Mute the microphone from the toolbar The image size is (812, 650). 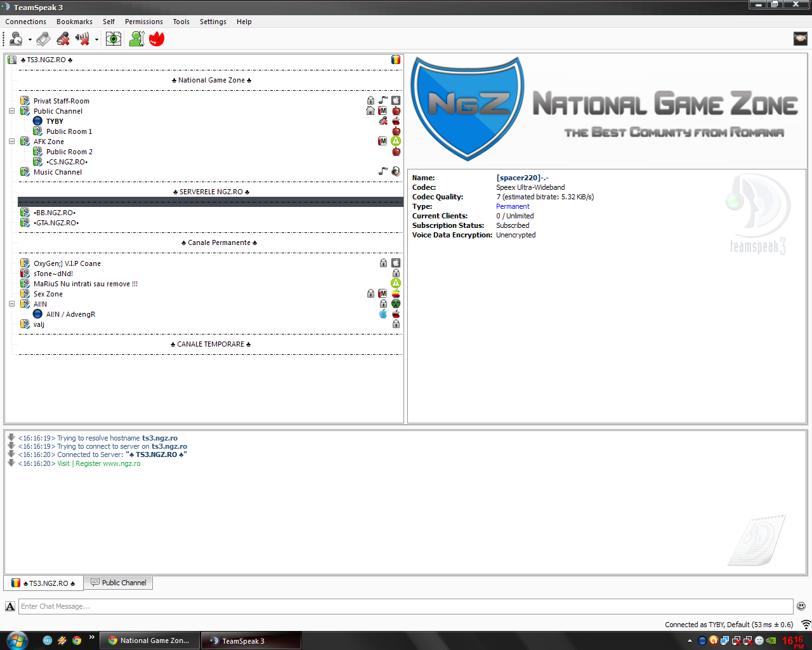coord(63,39)
